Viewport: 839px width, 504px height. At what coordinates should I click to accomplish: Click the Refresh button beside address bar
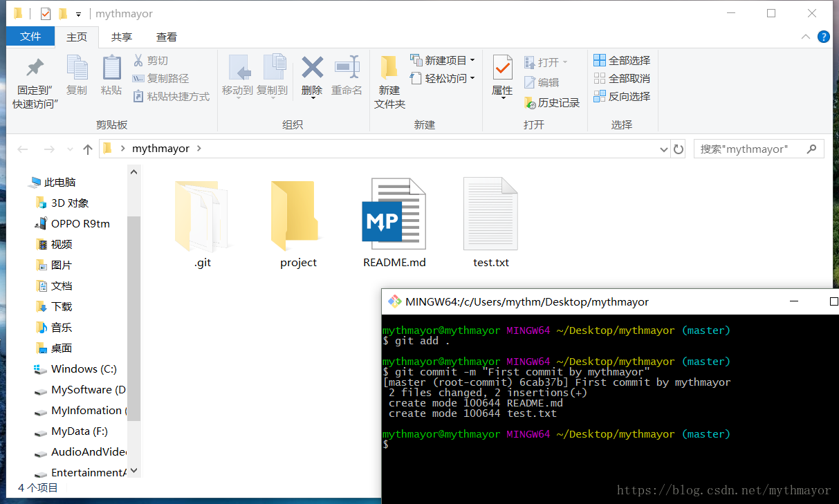coord(679,149)
